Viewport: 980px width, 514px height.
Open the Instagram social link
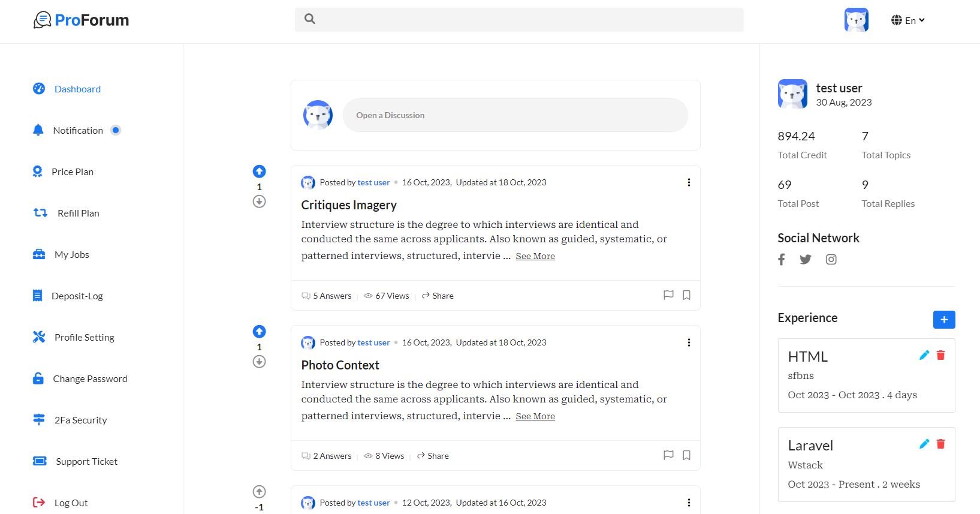pos(831,260)
